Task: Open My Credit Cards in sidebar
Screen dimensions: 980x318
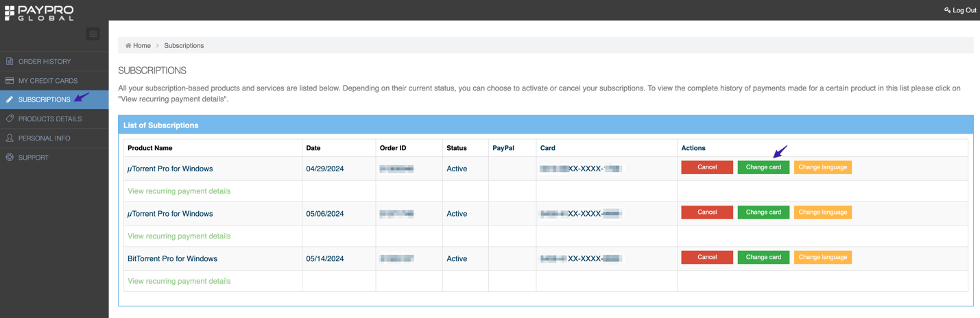Action: [x=54, y=80]
